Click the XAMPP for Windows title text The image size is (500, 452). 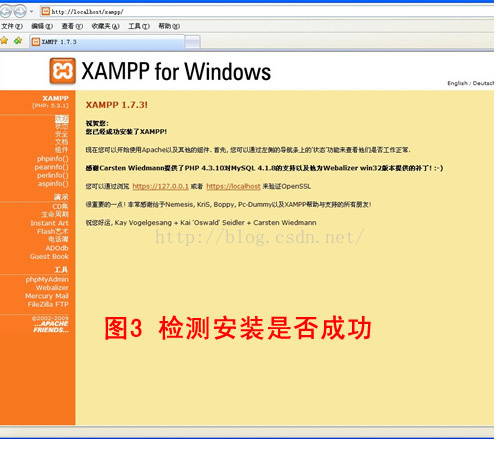[176, 71]
